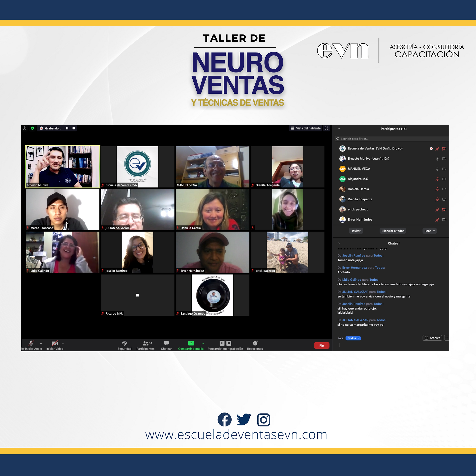Click the green encryption shield icon
The height and width of the screenshot is (476, 476).
pos(32,128)
